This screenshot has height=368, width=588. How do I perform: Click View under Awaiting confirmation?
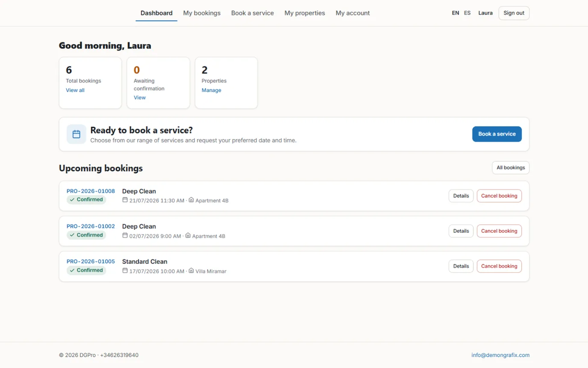tap(140, 98)
